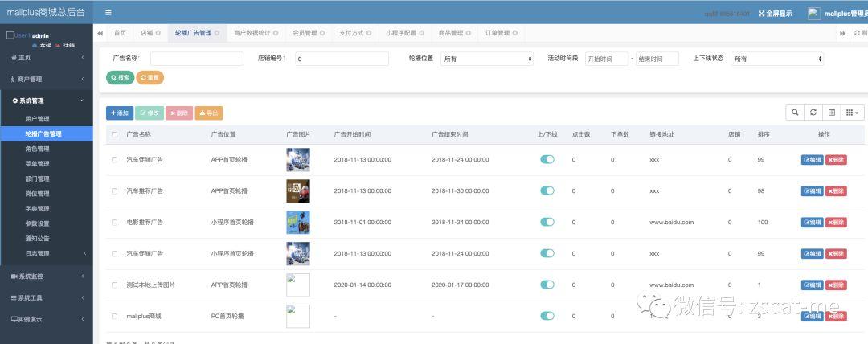Expand the 系统工具 sidebar menu

tap(47, 298)
